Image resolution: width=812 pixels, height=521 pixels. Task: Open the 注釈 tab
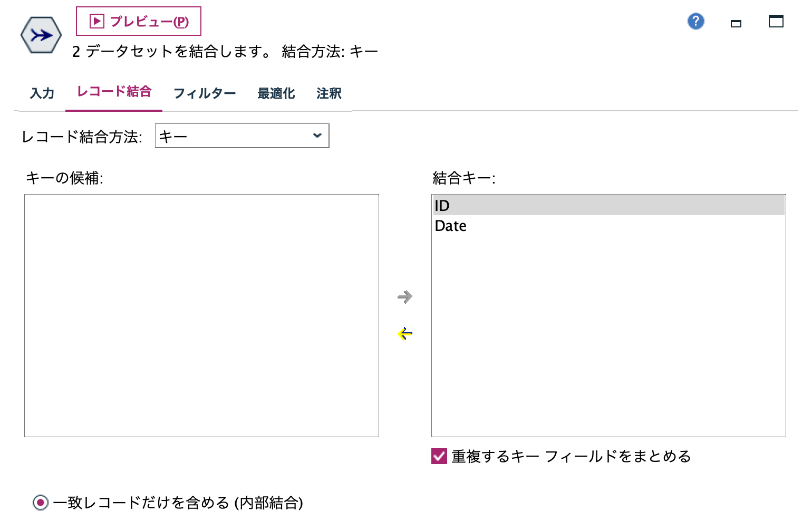tap(328, 93)
